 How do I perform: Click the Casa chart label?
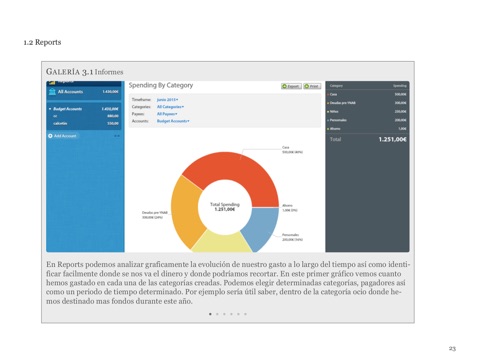click(292, 150)
